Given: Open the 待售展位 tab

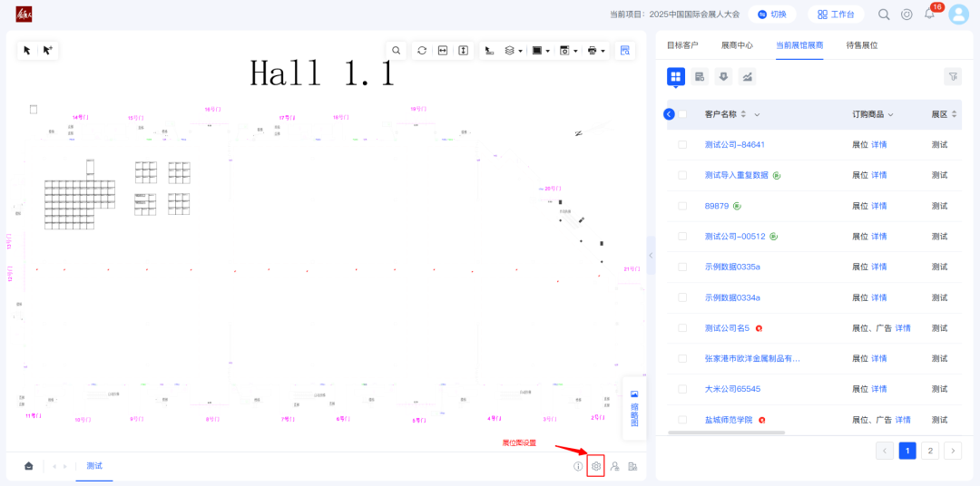Looking at the screenshot, I should (862, 44).
